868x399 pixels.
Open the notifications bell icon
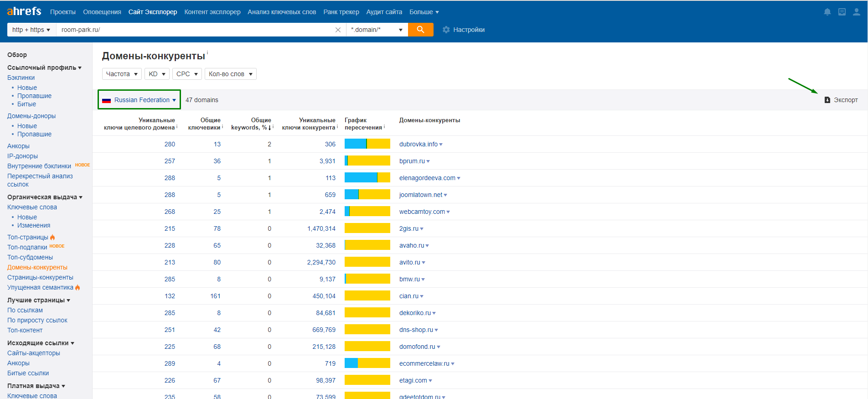pos(827,12)
